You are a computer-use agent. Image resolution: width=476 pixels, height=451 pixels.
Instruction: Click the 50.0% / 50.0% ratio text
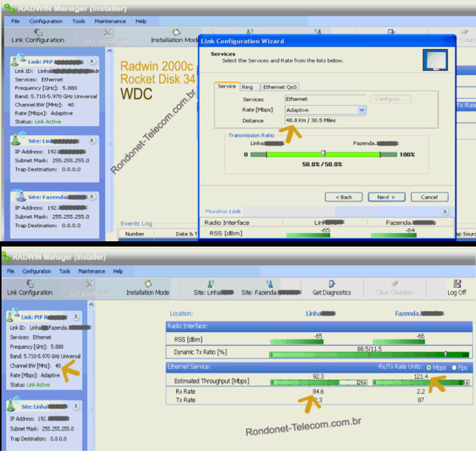tap(322, 164)
